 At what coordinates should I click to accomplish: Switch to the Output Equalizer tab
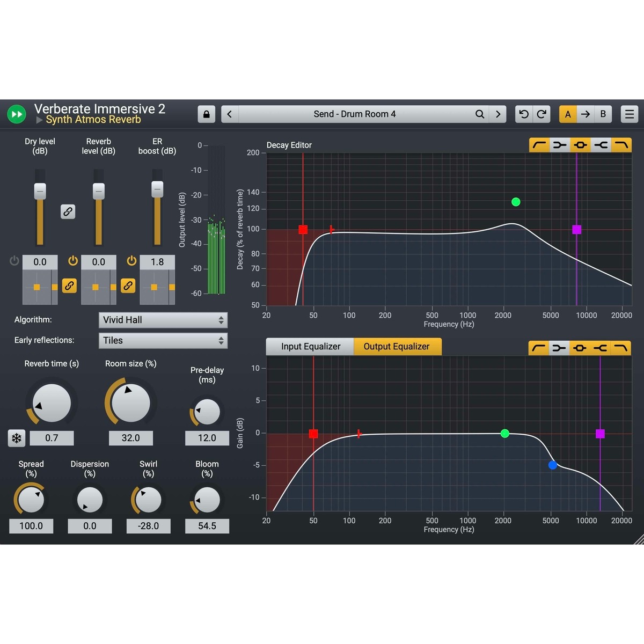click(397, 346)
